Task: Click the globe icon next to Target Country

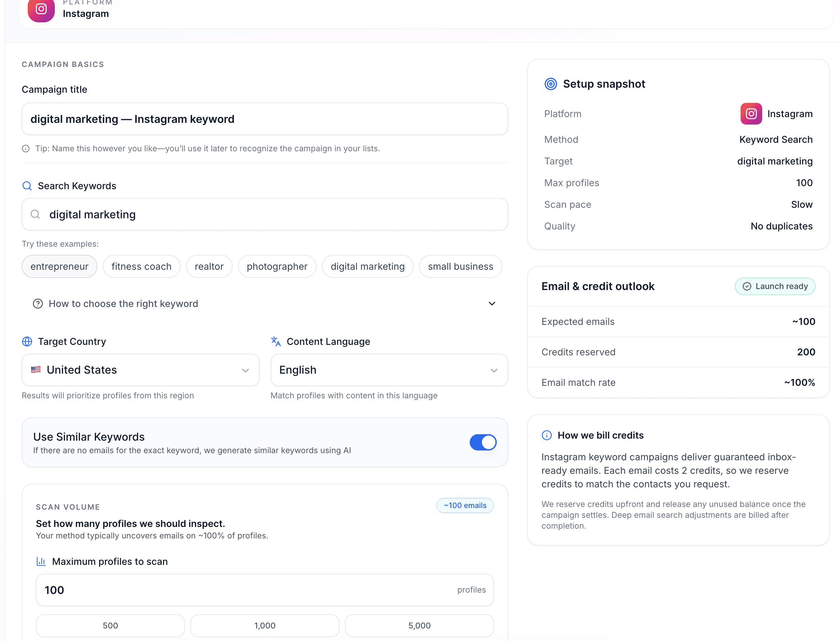Action: [x=27, y=341]
